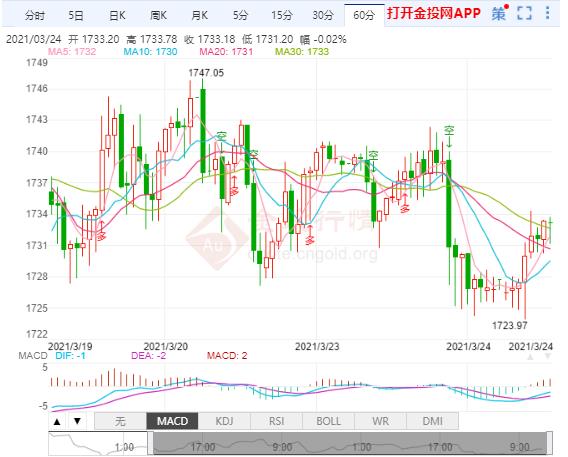Click the 1723.97 low price label
This screenshot has width=568, height=457.
509,326
